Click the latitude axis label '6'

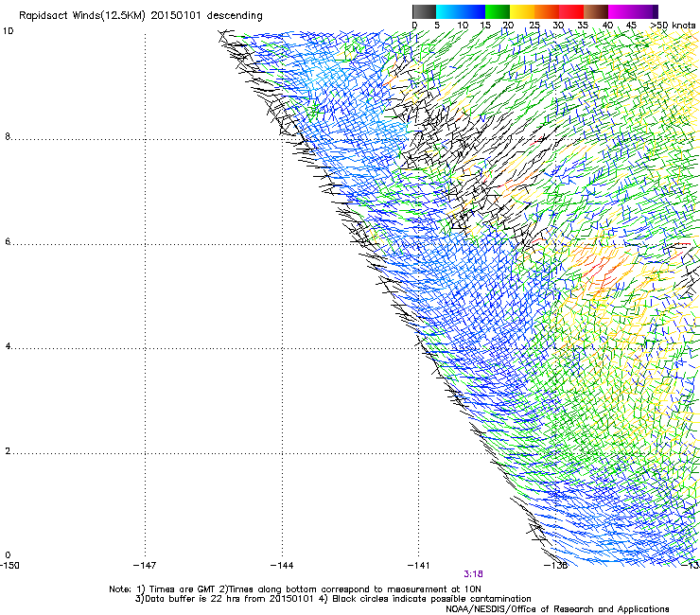pyautogui.click(x=8, y=241)
